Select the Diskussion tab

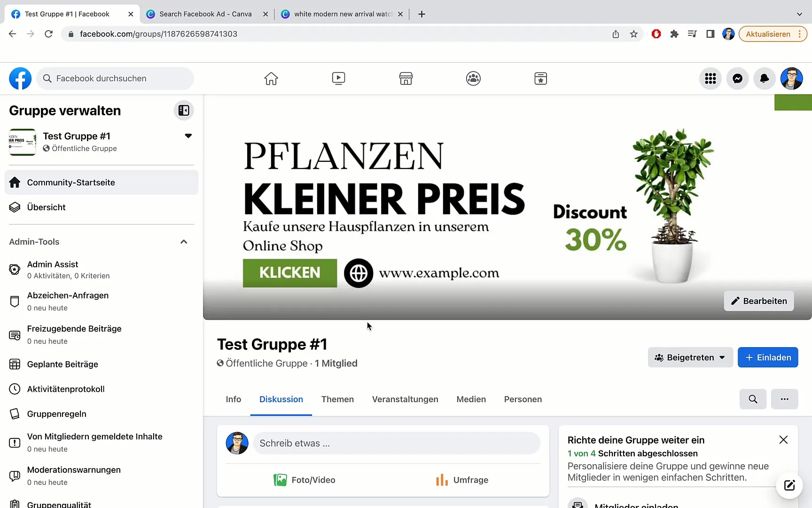tap(281, 399)
